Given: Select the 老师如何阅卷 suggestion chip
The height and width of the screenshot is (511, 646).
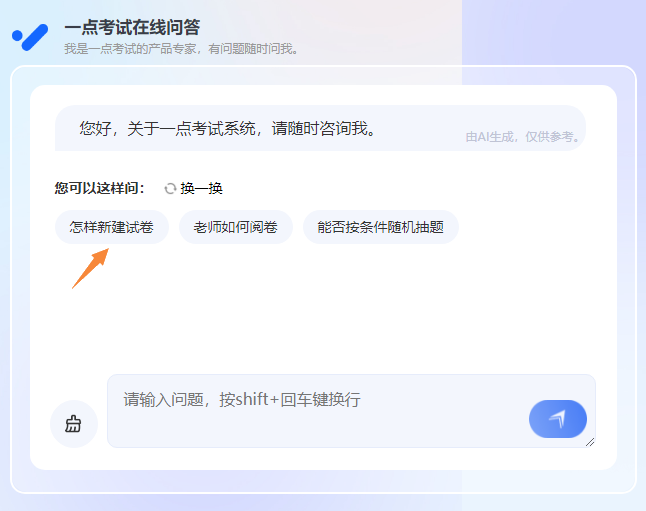Looking at the screenshot, I should (x=236, y=227).
